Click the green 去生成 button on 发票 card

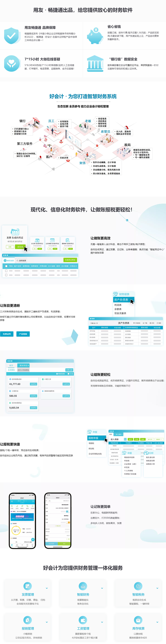click(20, 247)
